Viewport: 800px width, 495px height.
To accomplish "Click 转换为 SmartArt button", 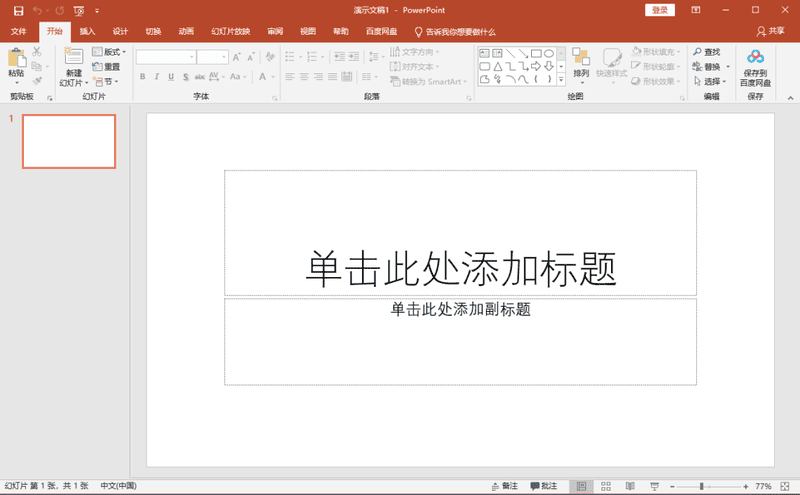I will (x=429, y=81).
